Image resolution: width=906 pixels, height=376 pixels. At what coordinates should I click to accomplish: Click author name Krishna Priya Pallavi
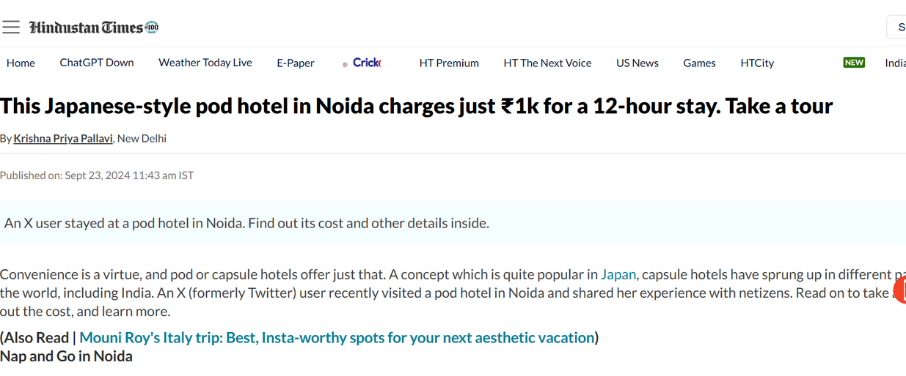coord(63,139)
